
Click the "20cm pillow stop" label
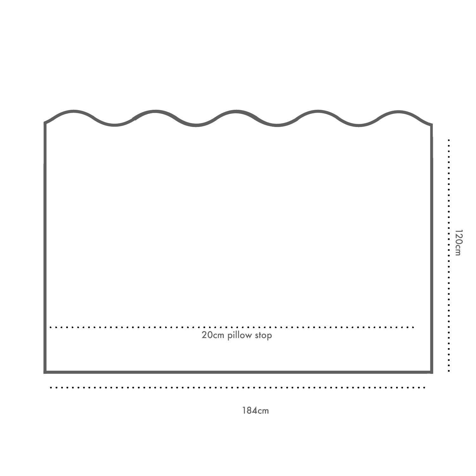pos(237,335)
